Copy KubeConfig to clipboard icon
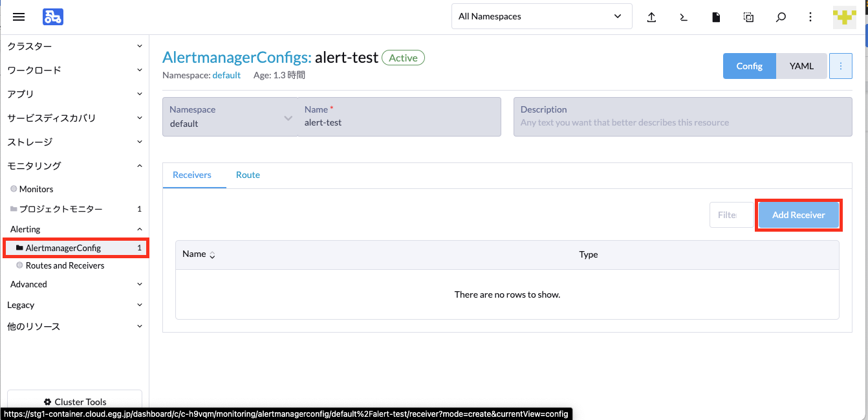Screen dimensions: 868x420 coord(748,17)
